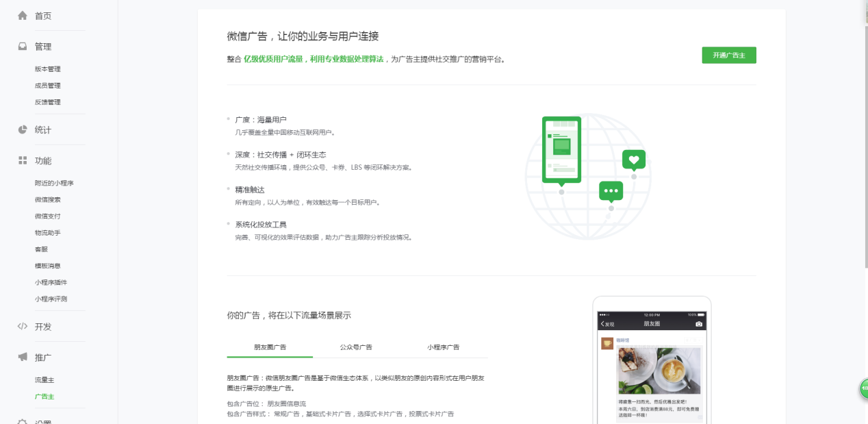Click the megaphone icon beside 推广
This screenshot has height=424, width=868.
[x=23, y=358]
